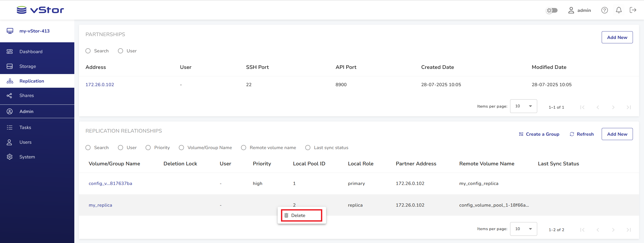644x243 pixels.
Task: Select Partnerships User radio button
Action: point(120,51)
